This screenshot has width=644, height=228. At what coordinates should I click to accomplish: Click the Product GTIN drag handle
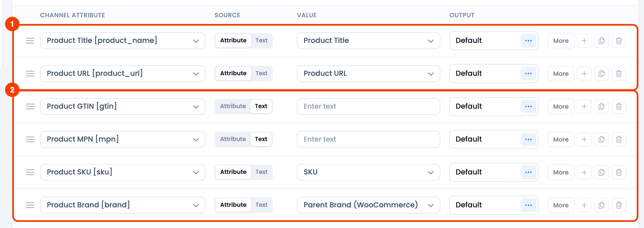click(30, 106)
